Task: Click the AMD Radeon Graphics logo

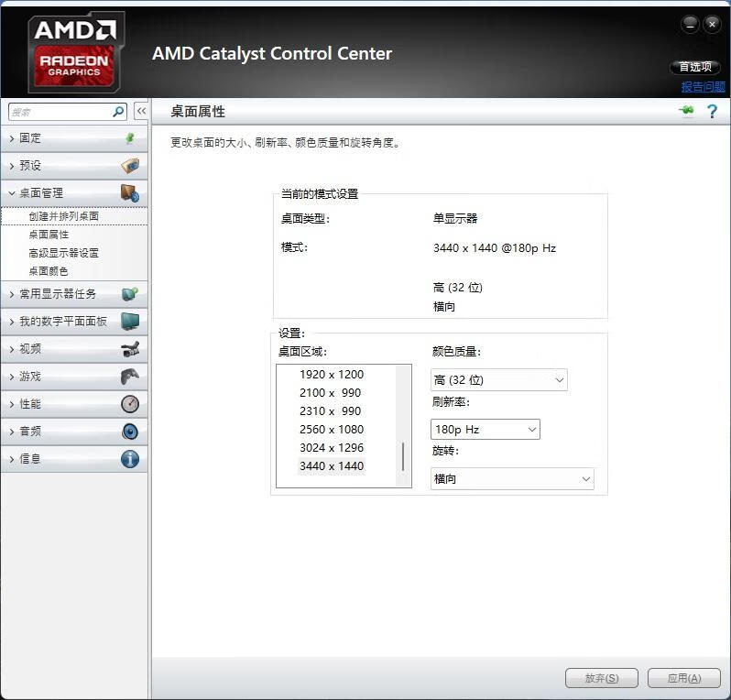Action: point(75,51)
